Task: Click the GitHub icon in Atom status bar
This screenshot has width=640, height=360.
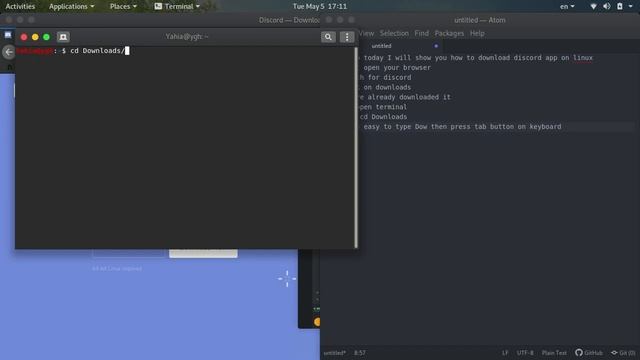Action: pos(589,353)
